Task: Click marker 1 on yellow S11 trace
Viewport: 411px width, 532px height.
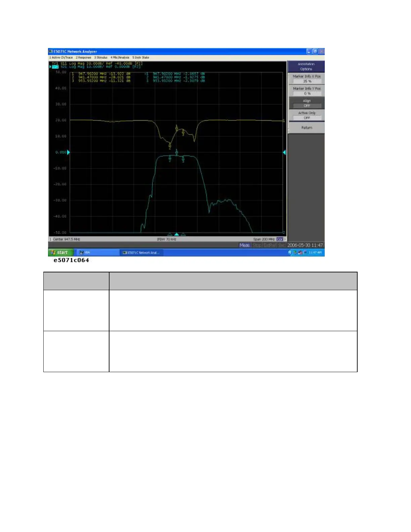Action: pos(177,128)
